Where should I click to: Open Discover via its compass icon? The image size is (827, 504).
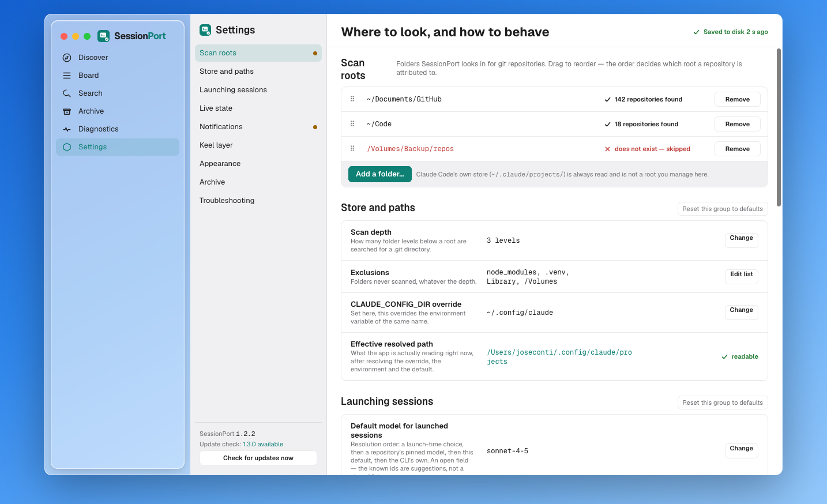point(67,58)
